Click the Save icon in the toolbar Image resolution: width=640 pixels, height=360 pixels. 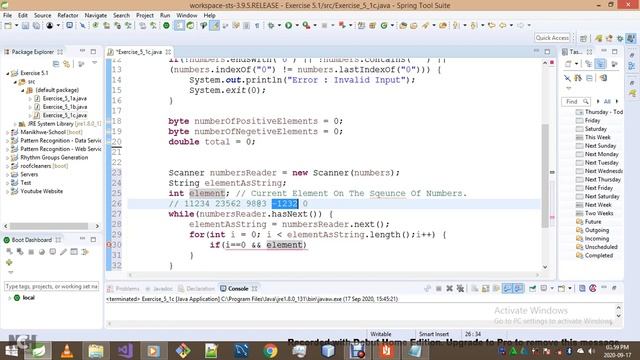tap(25, 26)
